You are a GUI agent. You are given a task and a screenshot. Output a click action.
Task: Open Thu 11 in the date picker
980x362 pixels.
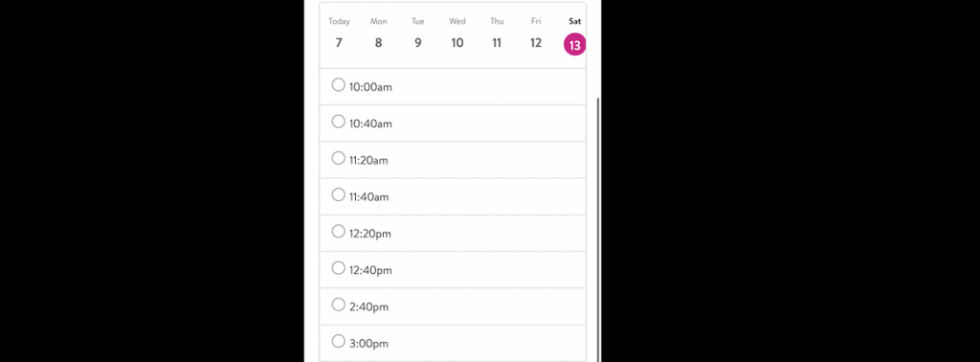(x=497, y=34)
